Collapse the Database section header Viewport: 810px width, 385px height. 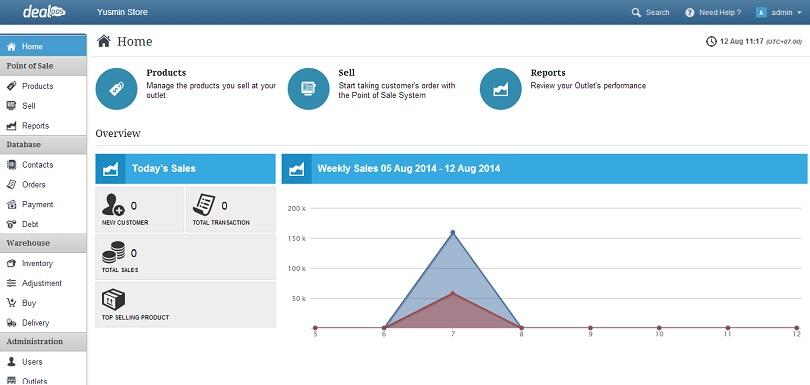click(43, 145)
